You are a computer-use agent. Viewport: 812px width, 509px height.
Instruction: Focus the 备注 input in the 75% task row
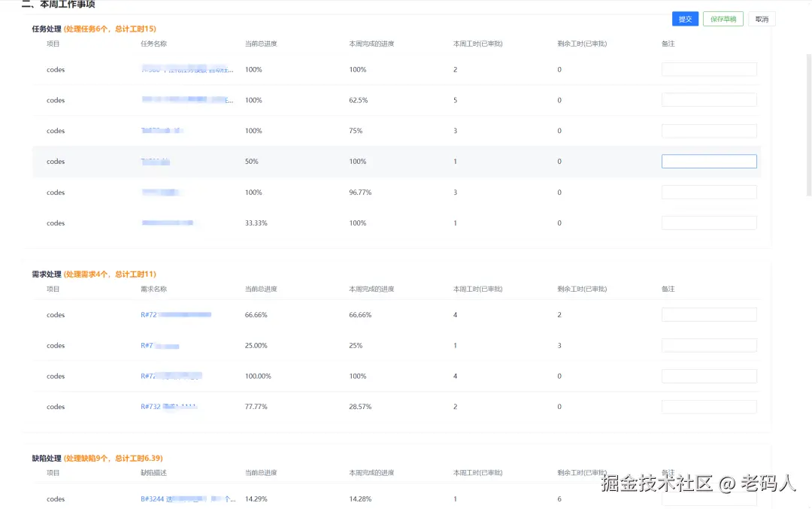tap(709, 131)
